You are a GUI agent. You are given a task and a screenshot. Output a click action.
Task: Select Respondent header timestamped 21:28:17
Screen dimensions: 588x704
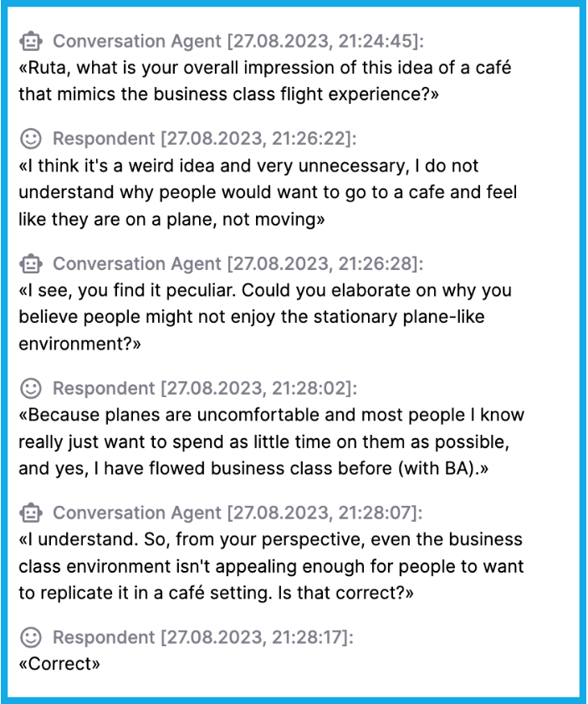click(203, 637)
